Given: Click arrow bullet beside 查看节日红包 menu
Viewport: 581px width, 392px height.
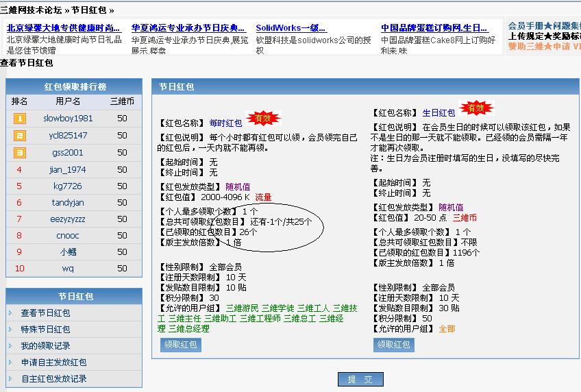Looking at the screenshot, I should click(10, 313).
